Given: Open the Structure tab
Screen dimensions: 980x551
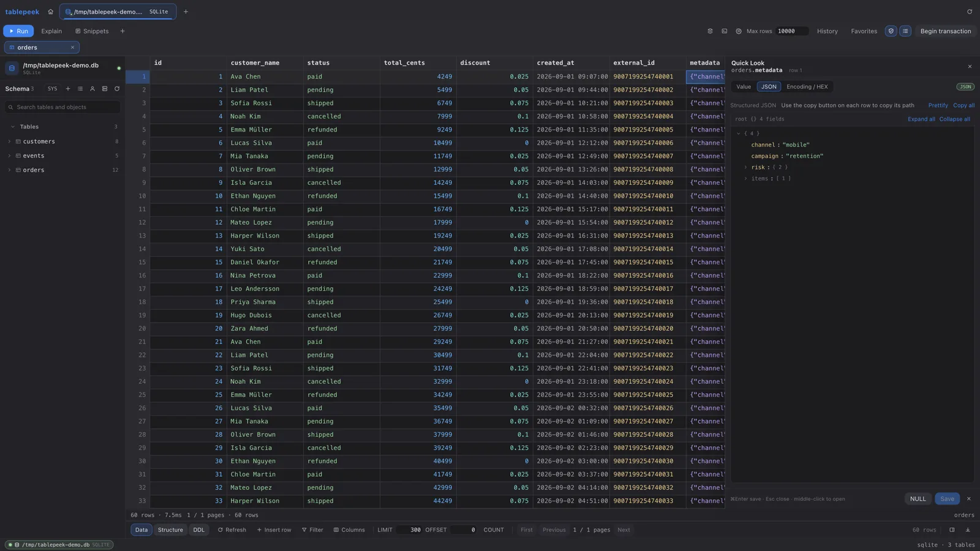Looking at the screenshot, I should pyautogui.click(x=170, y=530).
